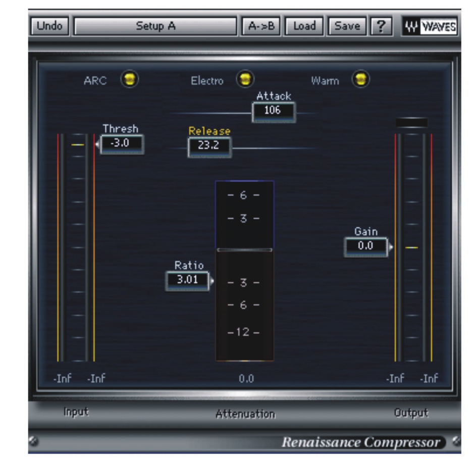Toggle the Electro behavior button
The height and width of the screenshot is (459, 476).
click(245, 79)
